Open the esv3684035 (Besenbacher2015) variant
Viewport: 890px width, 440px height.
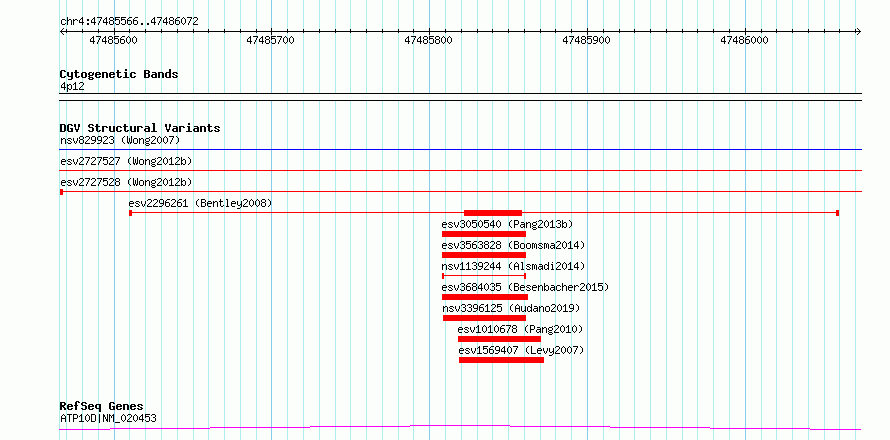[525, 287]
